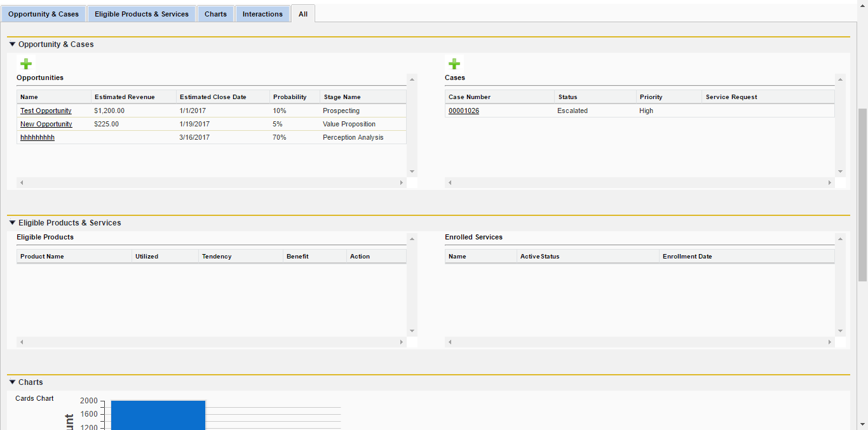Viewport: 868px width, 430px height.
Task: Select the $1,200.00 revenue cell
Action: [x=133, y=111]
